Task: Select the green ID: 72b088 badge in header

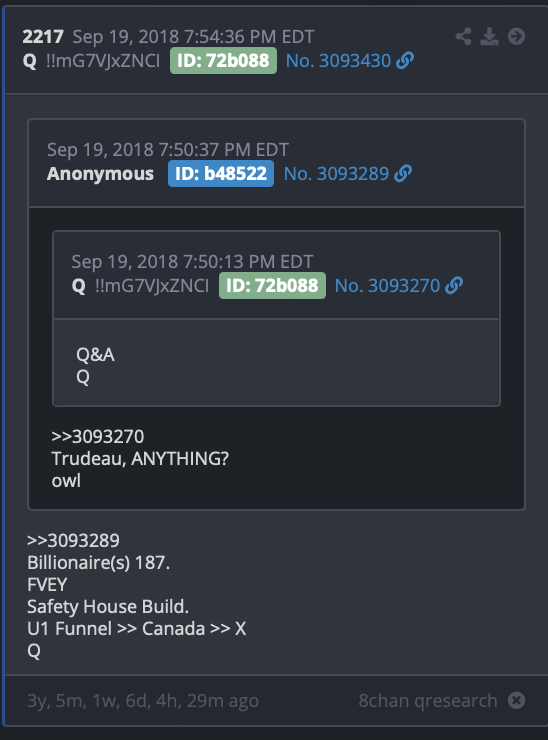Action: pos(223,60)
